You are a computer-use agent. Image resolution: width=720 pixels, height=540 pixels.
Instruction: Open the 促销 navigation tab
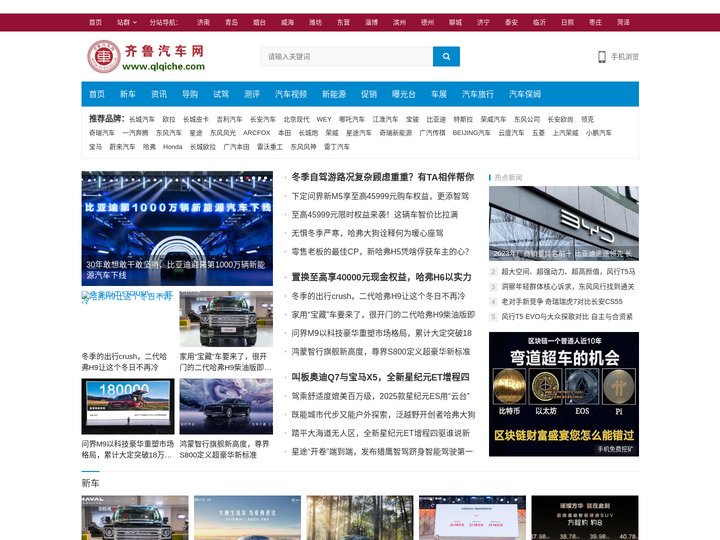(x=369, y=94)
